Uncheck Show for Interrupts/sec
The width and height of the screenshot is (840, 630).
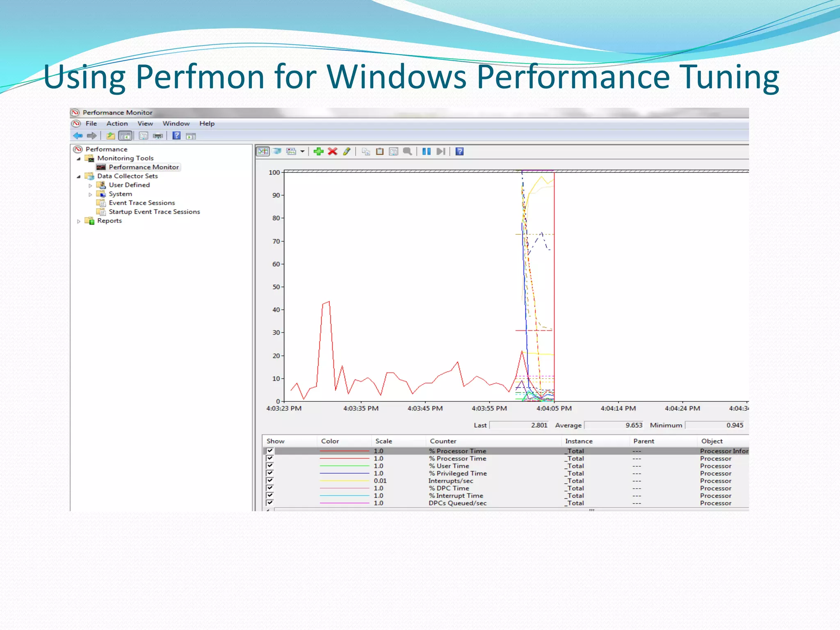[x=270, y=480]
